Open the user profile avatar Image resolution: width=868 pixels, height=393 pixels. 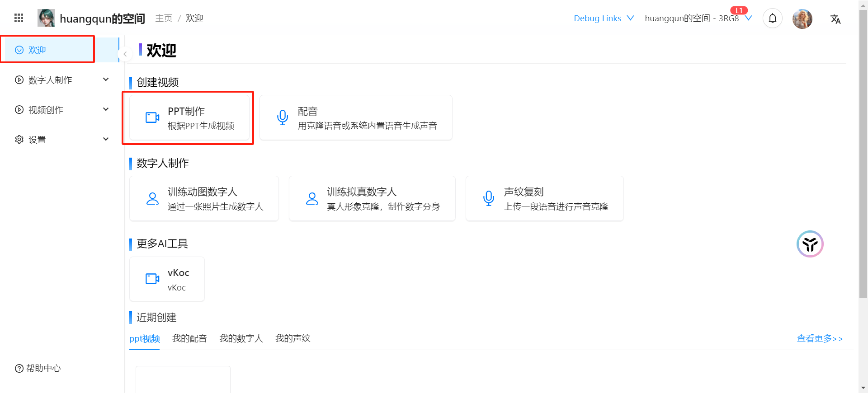tap(802, 19)
